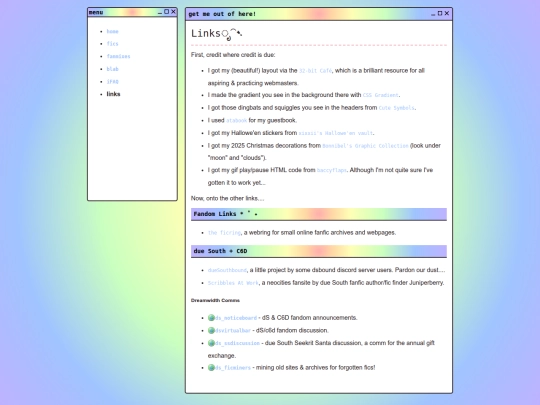Close the 'get me out of here!' window

coord(447,13)
